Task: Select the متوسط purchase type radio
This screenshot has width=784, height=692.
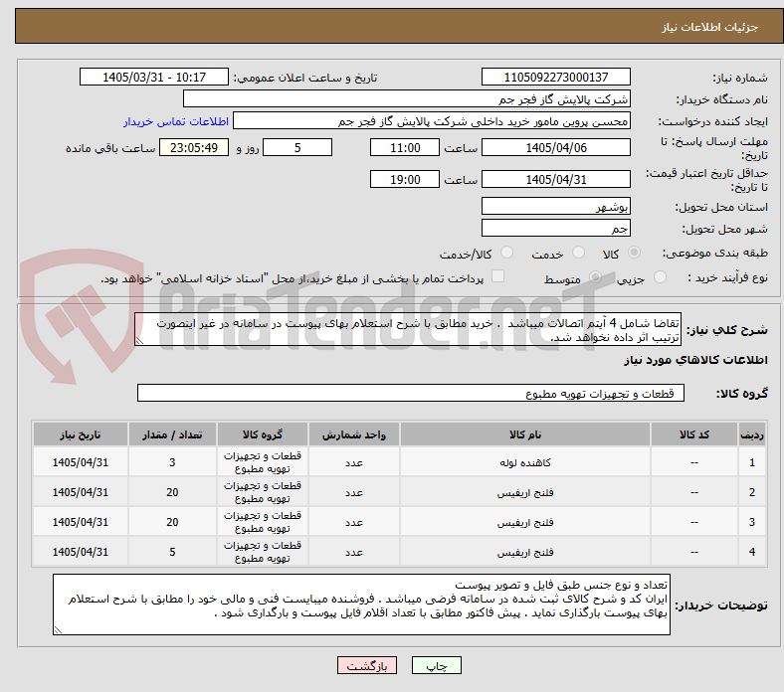Action: 595,277
